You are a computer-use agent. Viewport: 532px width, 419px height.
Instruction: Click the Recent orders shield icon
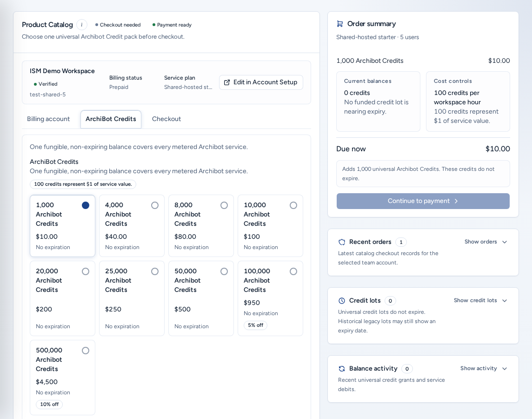[x=342, y=242]
